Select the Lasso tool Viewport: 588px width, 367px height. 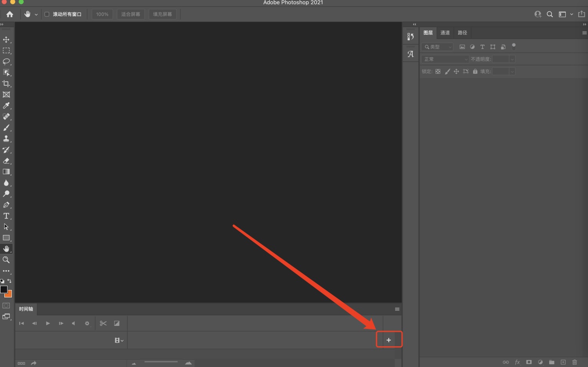click(x=6, y=61)
